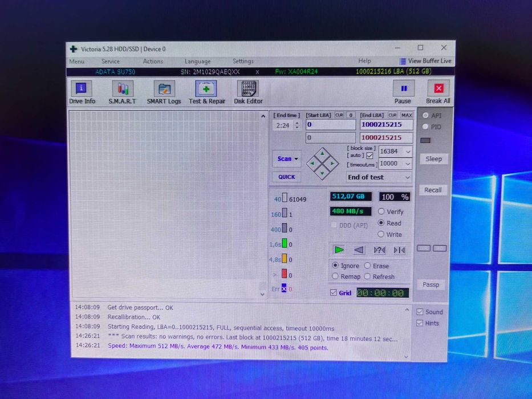Open the Service menu

click(x=111, y=62)
